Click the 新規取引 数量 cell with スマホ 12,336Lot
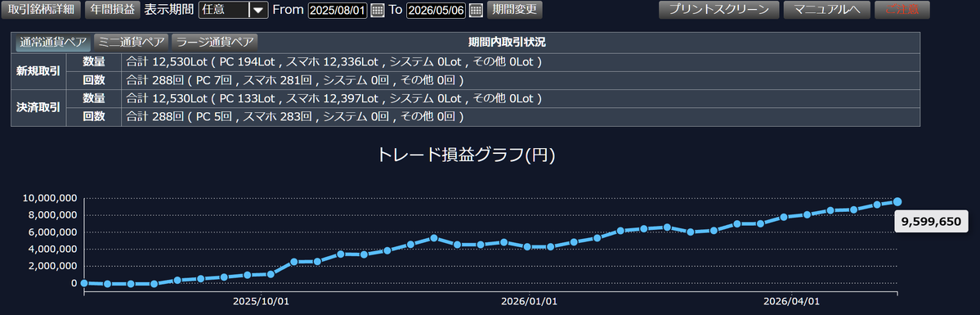 521,62
